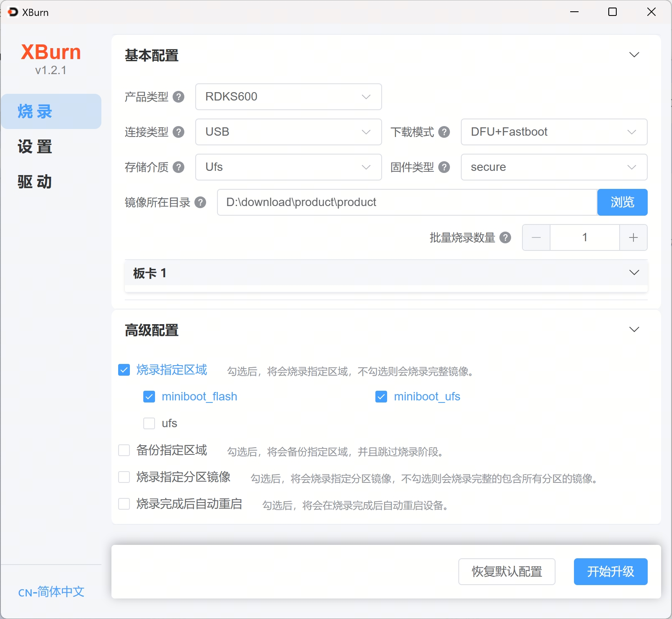Collapse the 高级配置 section chevron
The height and width of the screenshot is (619, 672).
click(634, 330)
